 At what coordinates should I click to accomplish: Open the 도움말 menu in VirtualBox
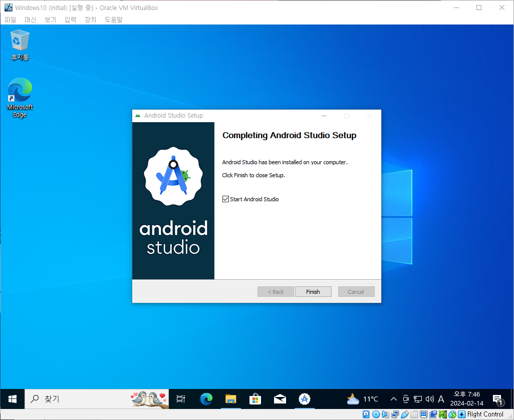pyautogui.click(x=113, y=20)
